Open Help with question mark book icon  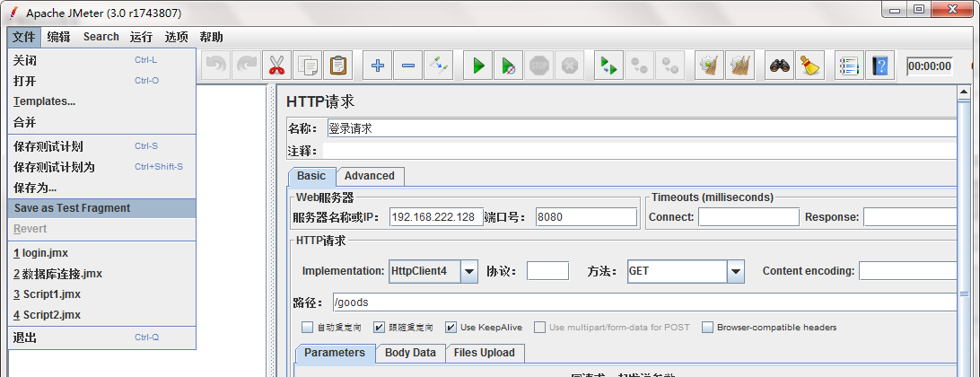click(x=880, y=65)
